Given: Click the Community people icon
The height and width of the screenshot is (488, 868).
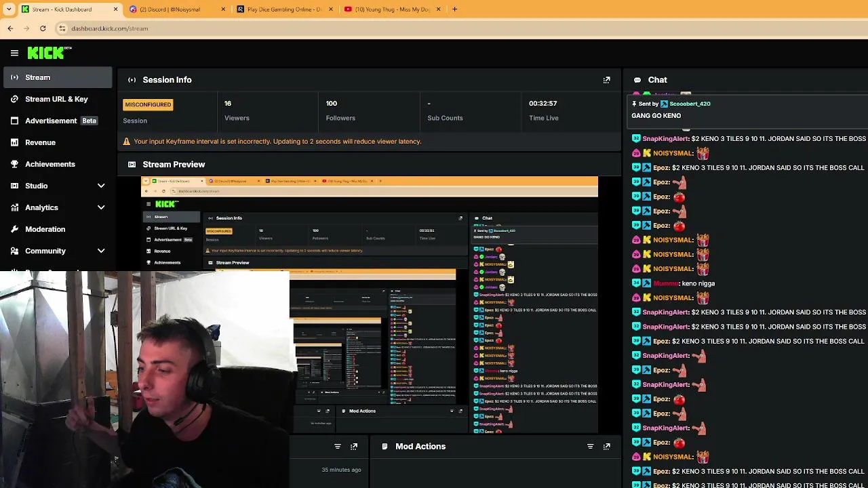Looking at the screenshot, I should point(14,251).
